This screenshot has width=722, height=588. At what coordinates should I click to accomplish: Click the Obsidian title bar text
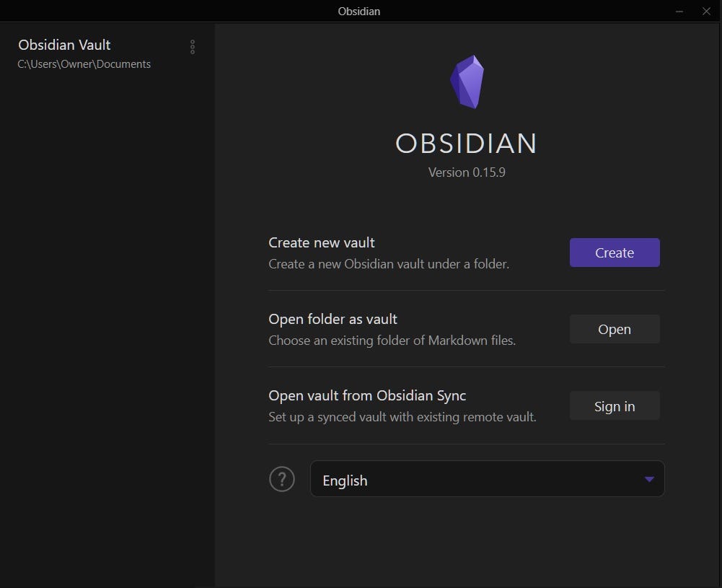pos(358,11)
